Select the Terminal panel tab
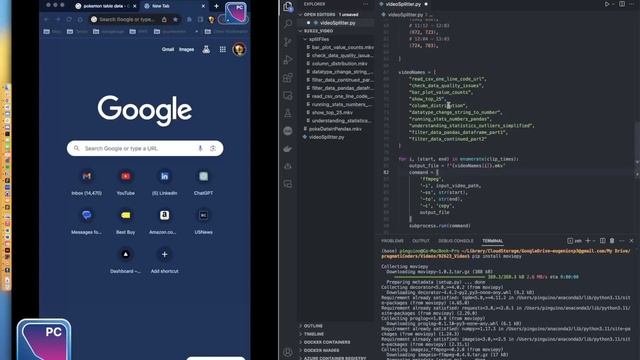Image resolution: width=640 pixels, height=360 pixels. click(492, 241)
